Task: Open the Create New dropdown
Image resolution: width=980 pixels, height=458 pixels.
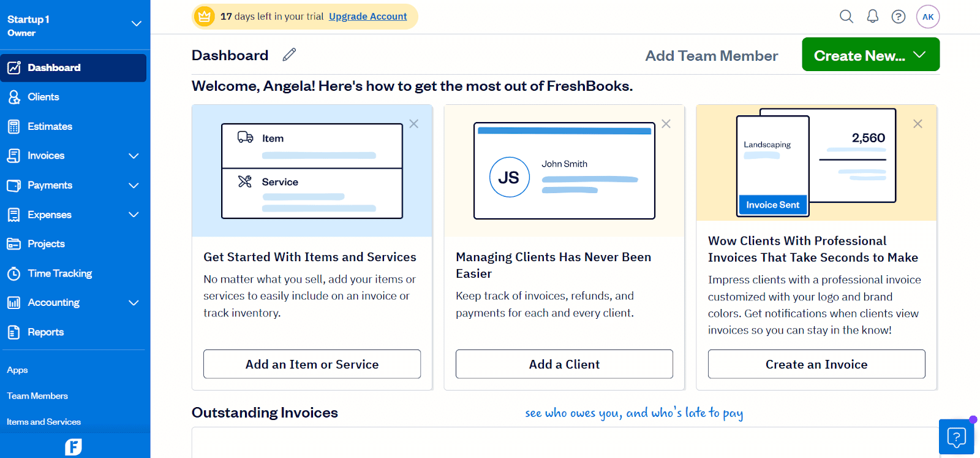Action: [870, 55]
